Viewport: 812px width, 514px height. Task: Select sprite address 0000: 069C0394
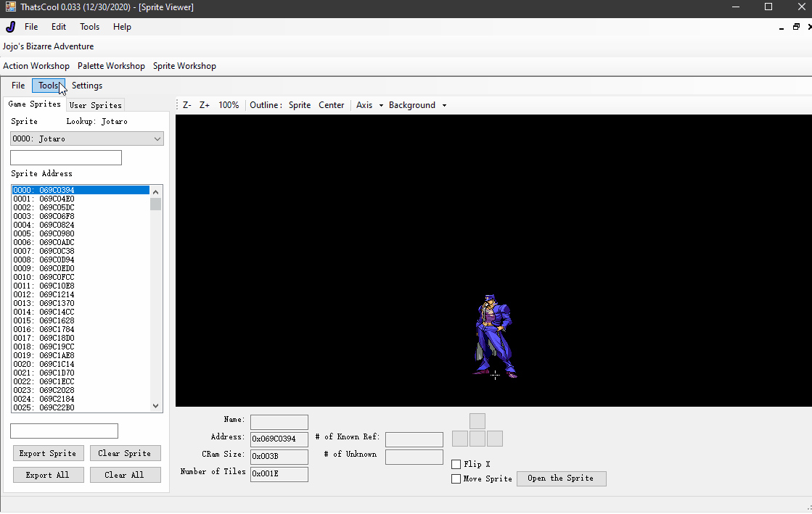click(81, 190)
